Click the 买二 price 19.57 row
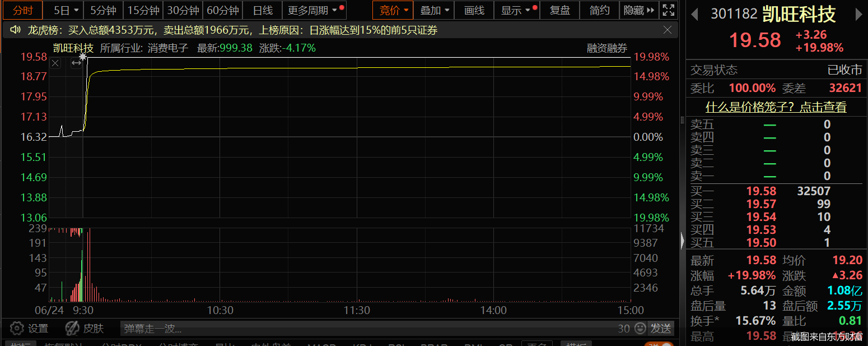Image resolution: width=868 pixels, height=346 pixels. pos(776,204)
